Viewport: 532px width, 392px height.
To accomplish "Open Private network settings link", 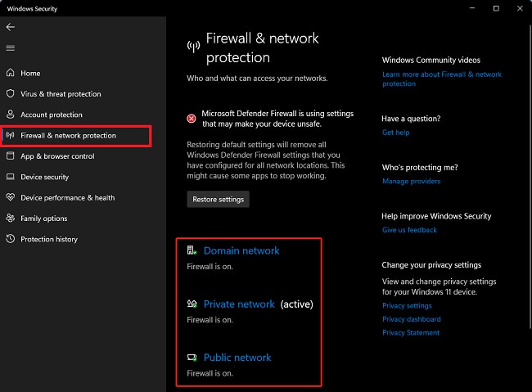I will (x=239, y=304).
